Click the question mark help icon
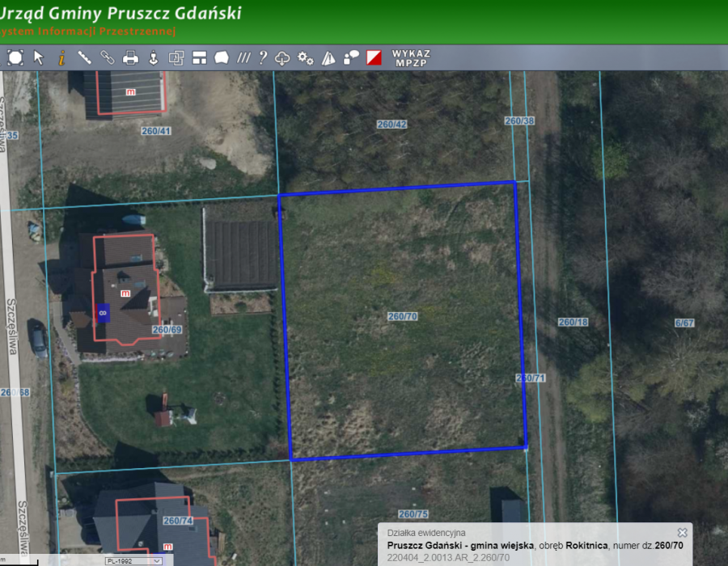 262,57
